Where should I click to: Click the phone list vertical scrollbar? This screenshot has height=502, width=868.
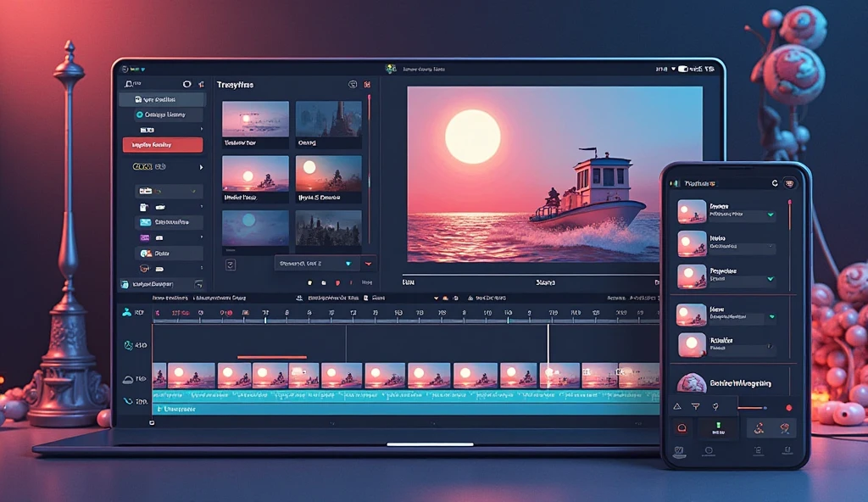(789, 246)
